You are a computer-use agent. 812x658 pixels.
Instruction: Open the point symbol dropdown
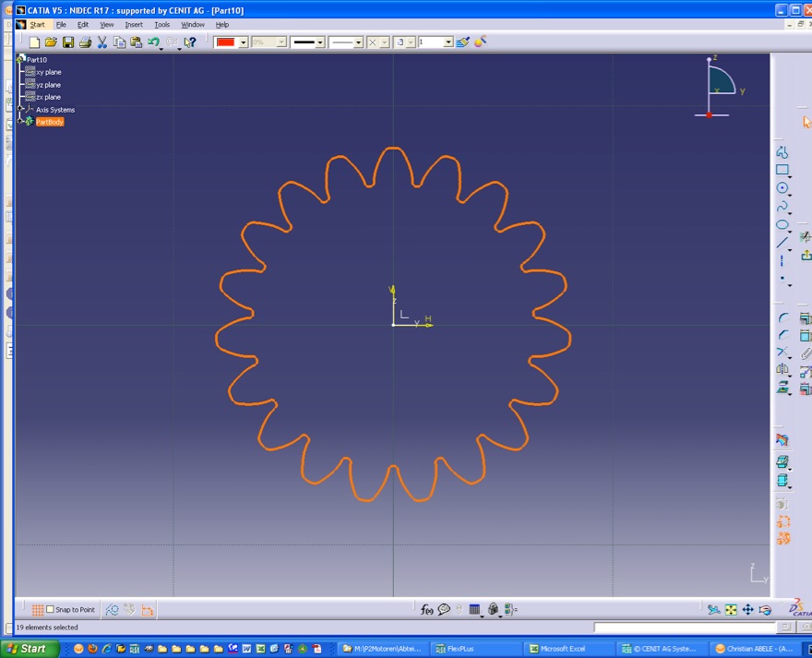click(x=384, y=42)
